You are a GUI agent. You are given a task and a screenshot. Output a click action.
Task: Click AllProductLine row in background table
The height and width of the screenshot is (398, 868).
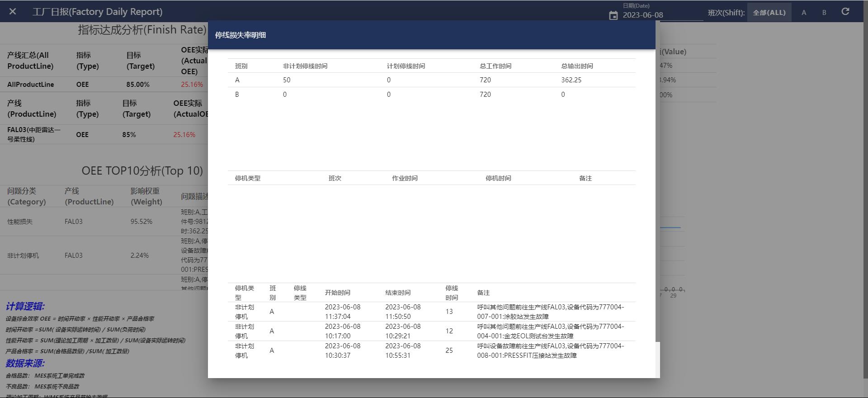click(104, 85)
